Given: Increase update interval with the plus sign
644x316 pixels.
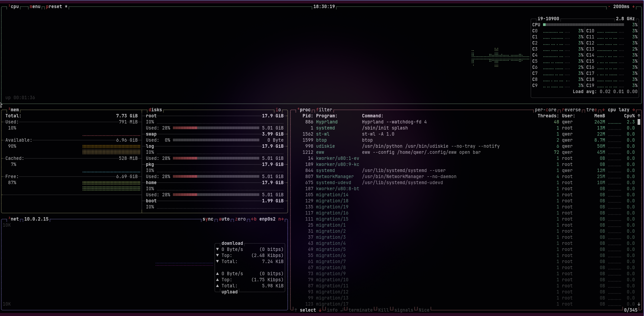Looking at the screenshot, I should [634, 7].
